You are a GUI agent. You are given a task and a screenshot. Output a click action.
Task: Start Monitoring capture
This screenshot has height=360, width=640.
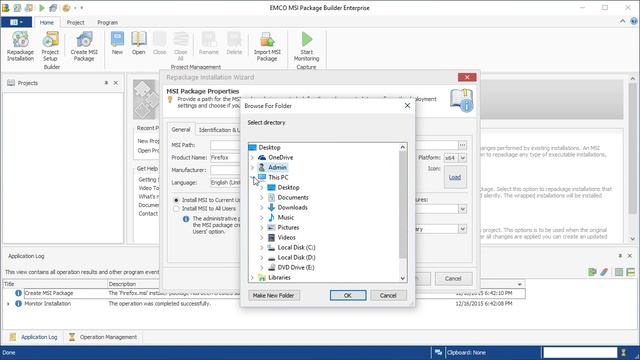coord(307,47)
